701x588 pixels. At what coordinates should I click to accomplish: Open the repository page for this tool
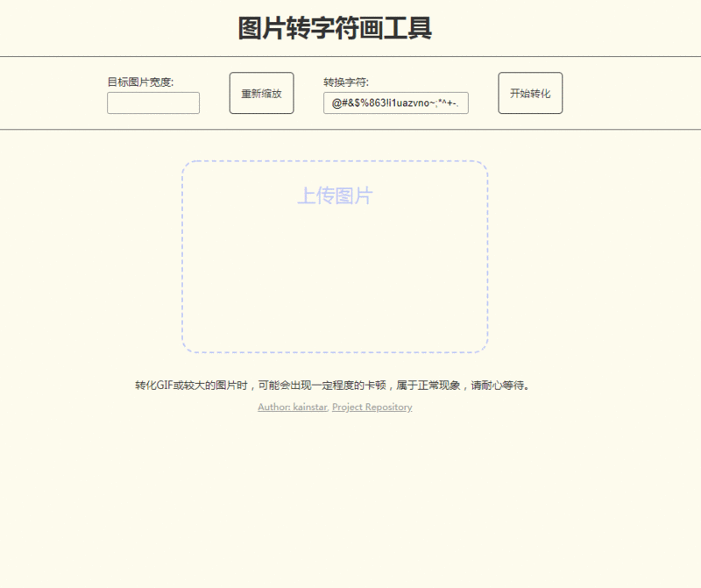(x=371, y=407)
